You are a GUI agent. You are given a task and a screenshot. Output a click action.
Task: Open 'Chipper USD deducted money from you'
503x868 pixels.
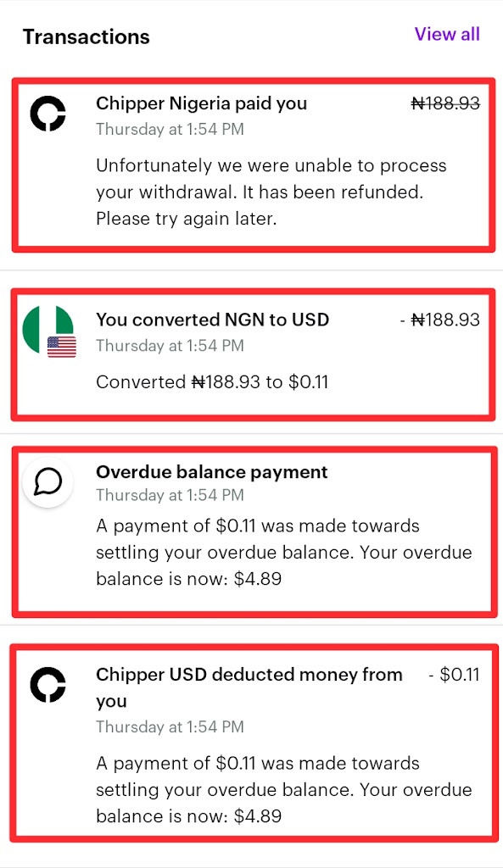point(249,687)
